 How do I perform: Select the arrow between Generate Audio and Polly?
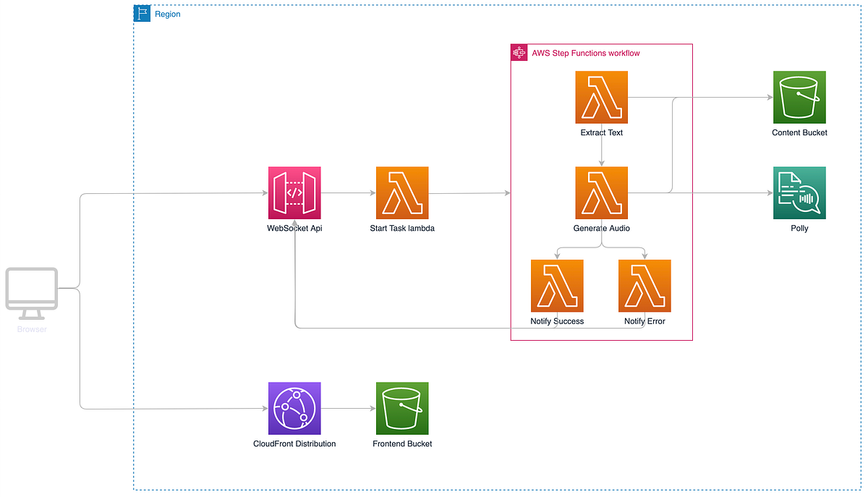[723, 192]
